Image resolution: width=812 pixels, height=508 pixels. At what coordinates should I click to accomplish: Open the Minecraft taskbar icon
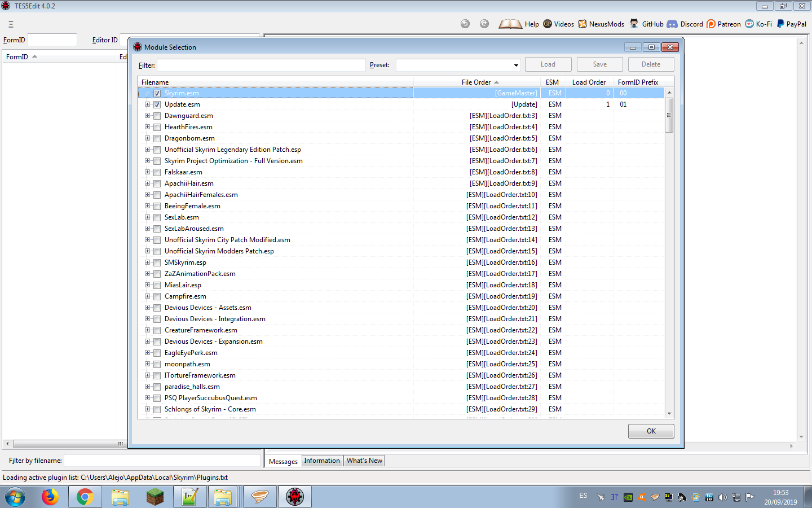pyautogui.click(x=155, y=497)
